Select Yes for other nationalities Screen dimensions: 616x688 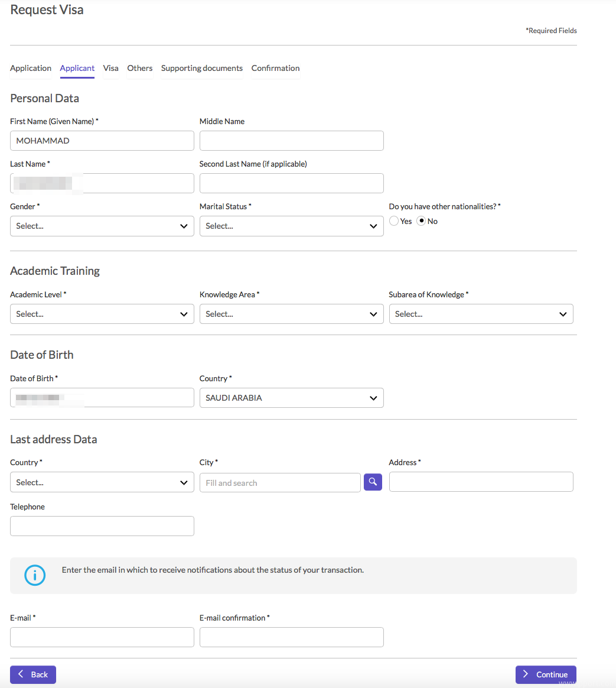(x=395, y=221)
